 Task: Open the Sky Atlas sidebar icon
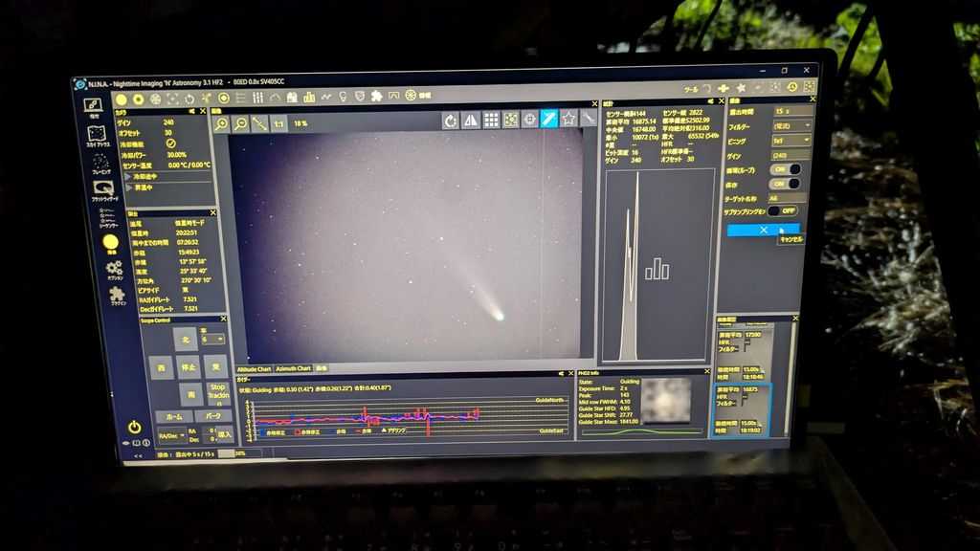(x=98, y=136)
